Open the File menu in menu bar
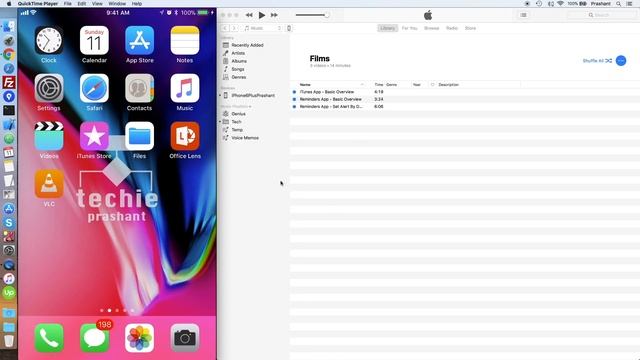This screenshot has height=360, width=640. pos(68,4)
